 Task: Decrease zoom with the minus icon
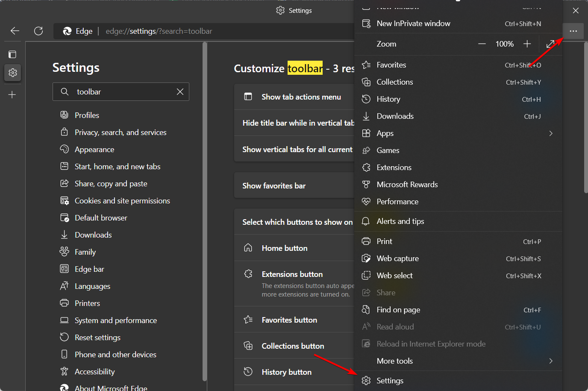click(x=482, y=44)
